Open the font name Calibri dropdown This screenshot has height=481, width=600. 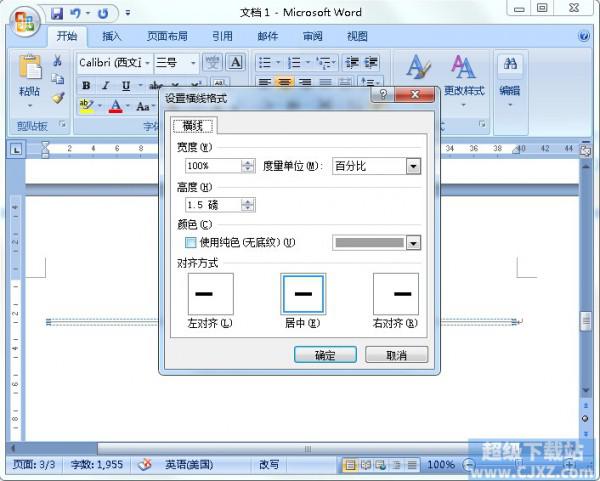(148, 63)
